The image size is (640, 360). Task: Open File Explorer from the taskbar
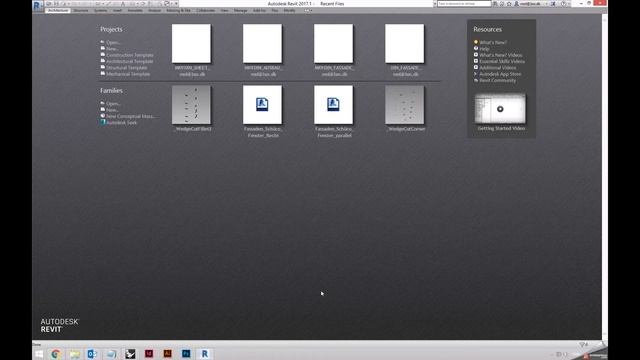(x=74, y=354)
